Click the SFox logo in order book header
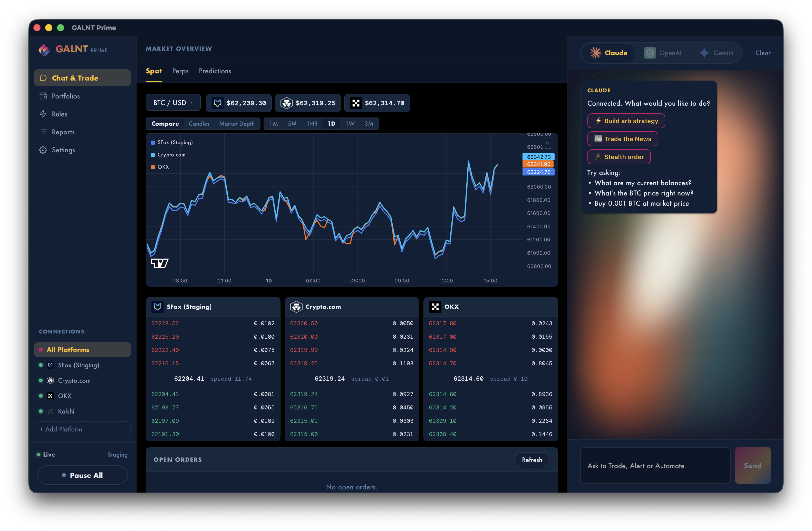This screenshot has width=812, height=531. (x=157, y=307)
